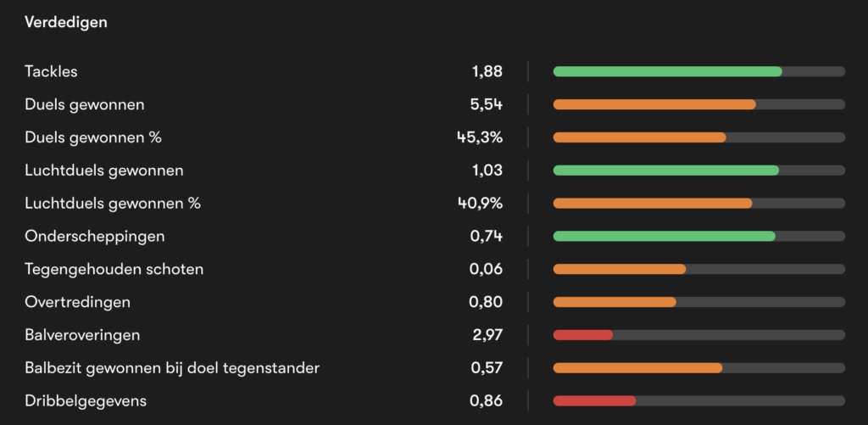Click the green Luchtduels gewonnen bar

(x=665, y=171)
